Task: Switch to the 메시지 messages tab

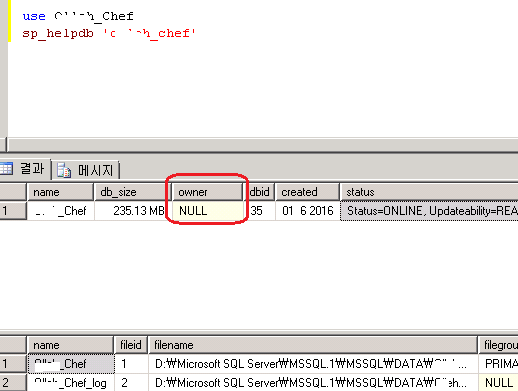Action: click(x=86, y=170)
